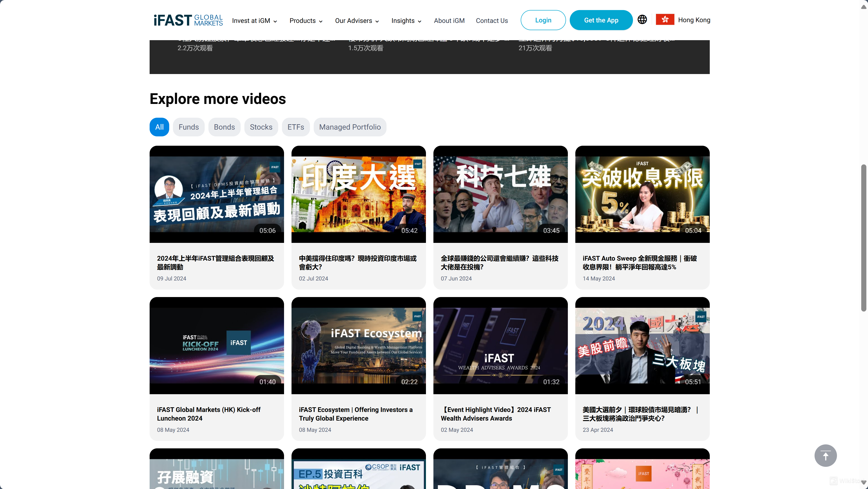Open title iFAST Auto Sweep 全新現金服務
The image size is (868, 489).
pos(640,262)
